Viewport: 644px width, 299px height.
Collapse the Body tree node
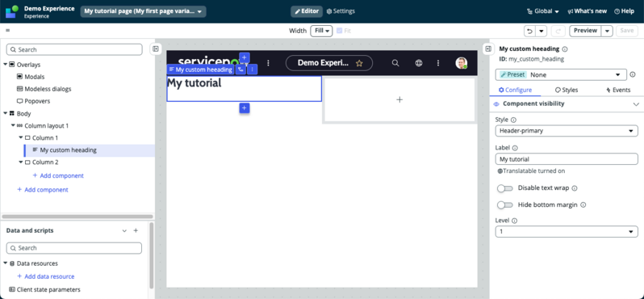pyautogui.click(x=6, y=113)
